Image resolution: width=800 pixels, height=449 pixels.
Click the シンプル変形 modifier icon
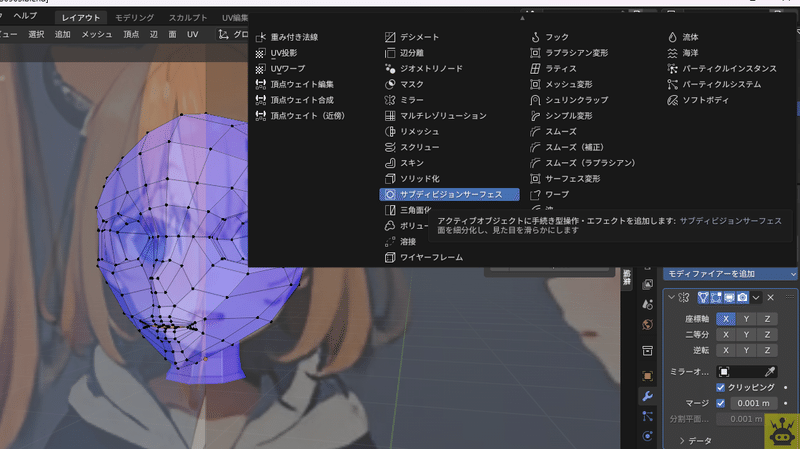pos(535,116)
